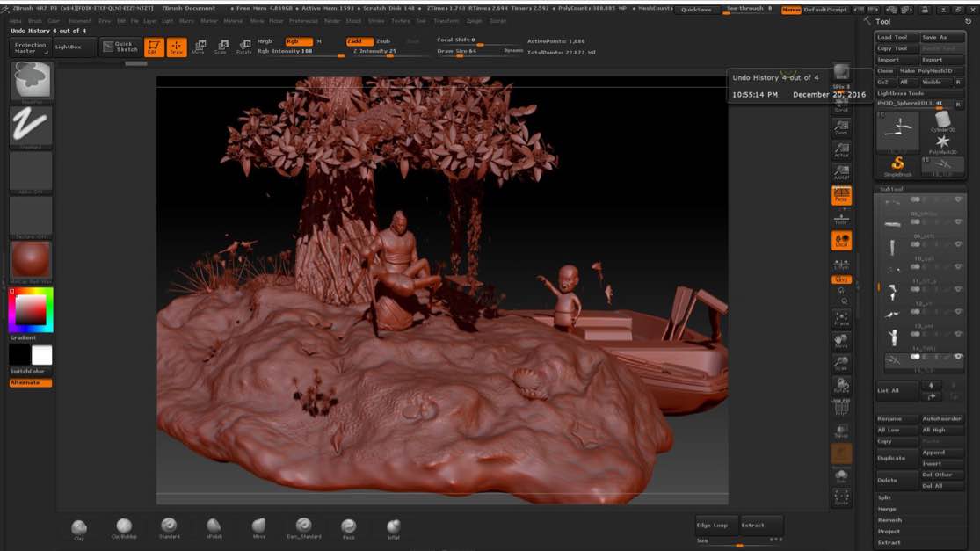Expand the Remesh section
This screenshot has width=980, height=551.
(x=889, y=520)
